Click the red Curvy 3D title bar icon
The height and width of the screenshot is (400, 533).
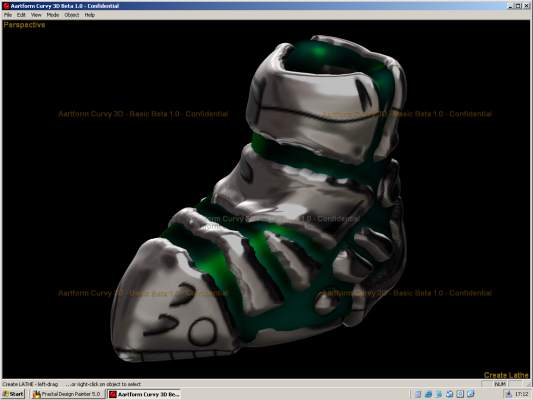6,6
